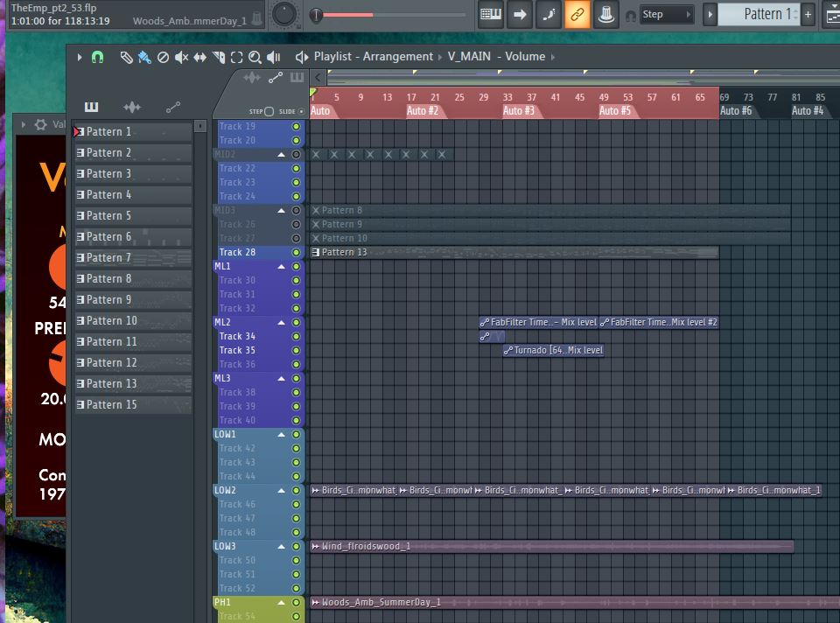The image size is (840, 623).
Task: Click the piano roll focus icon above ruler
Action: pyautogui.click(x=297, y=78)
